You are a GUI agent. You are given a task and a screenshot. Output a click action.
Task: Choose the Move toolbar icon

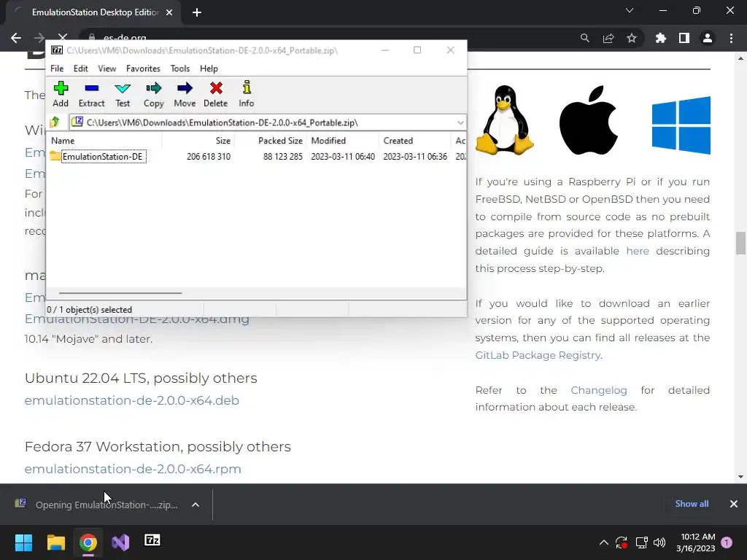point(185,94)
